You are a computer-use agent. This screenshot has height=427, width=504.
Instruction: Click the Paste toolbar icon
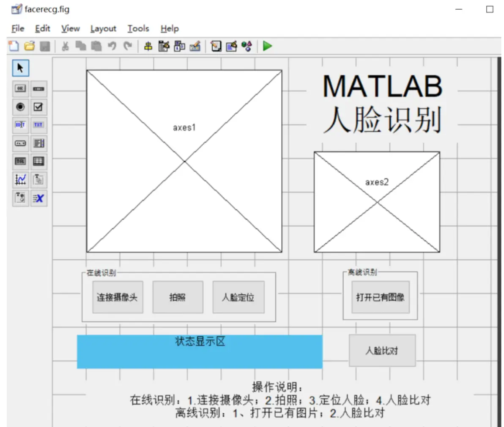click(96, 46)
